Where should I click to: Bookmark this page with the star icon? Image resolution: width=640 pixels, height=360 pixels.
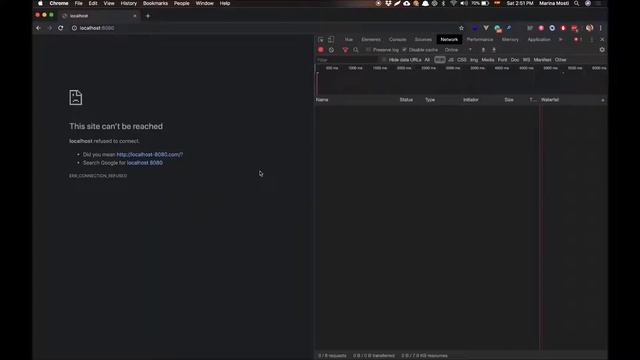click(461, 28)
